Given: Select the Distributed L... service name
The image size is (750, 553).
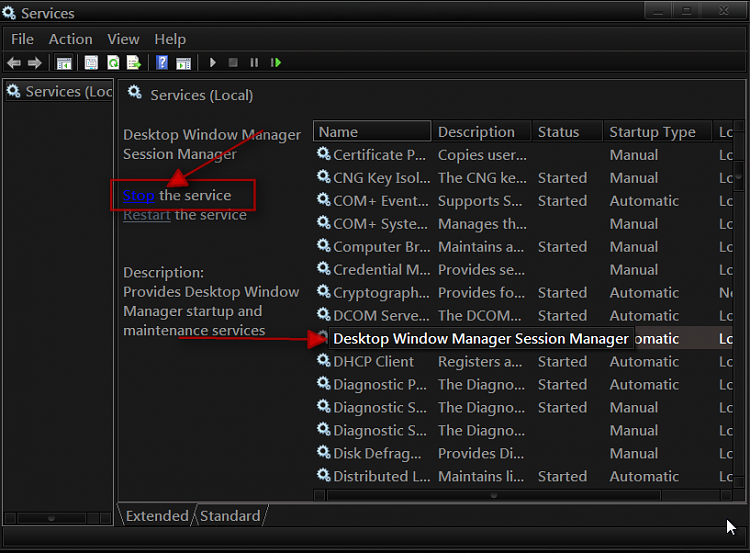Looking at the screenshot, I should pos(381,476).
